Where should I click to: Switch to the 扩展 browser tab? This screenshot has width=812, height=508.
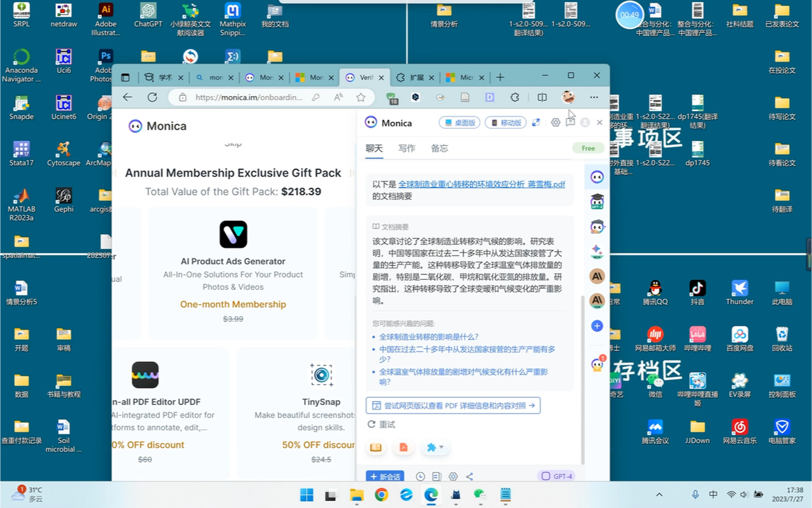click(x=416, y=77)
